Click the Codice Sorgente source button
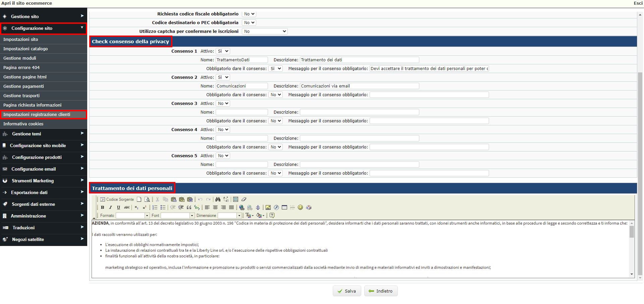644x304 pixels. [117, 199]
